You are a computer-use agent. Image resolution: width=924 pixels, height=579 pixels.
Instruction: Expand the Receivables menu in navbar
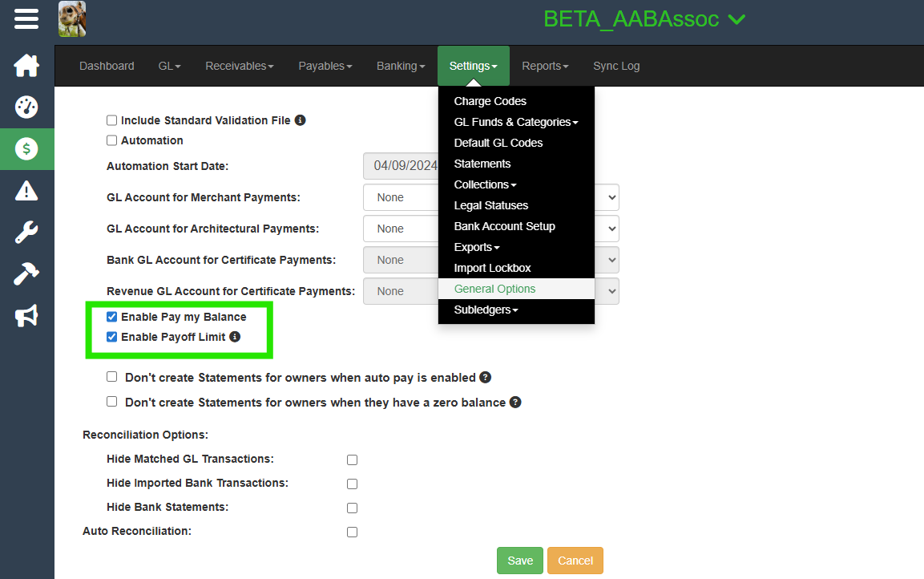click(x=239, y=66)
